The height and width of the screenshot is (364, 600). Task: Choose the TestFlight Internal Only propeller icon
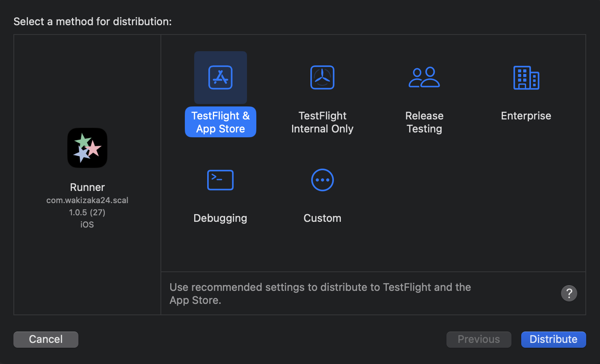pos(322,77)
